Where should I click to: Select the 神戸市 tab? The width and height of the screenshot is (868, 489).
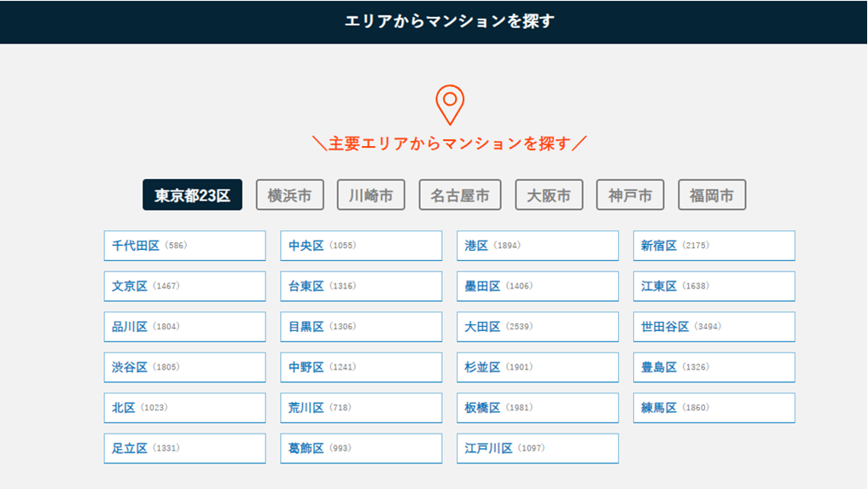pyautogui.click(x=630, y=195)
